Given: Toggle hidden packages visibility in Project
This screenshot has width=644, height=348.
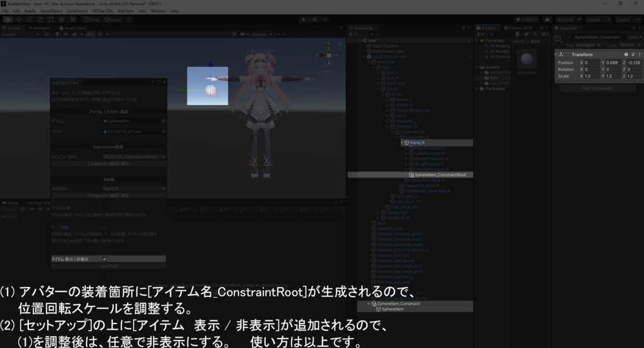Looking at the screenshot, I should (546, 35).
